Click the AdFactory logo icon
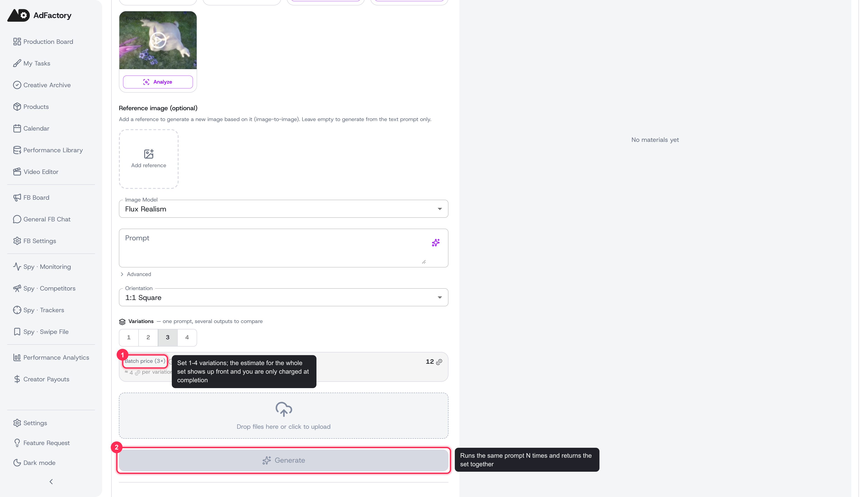 pos(19,15)
